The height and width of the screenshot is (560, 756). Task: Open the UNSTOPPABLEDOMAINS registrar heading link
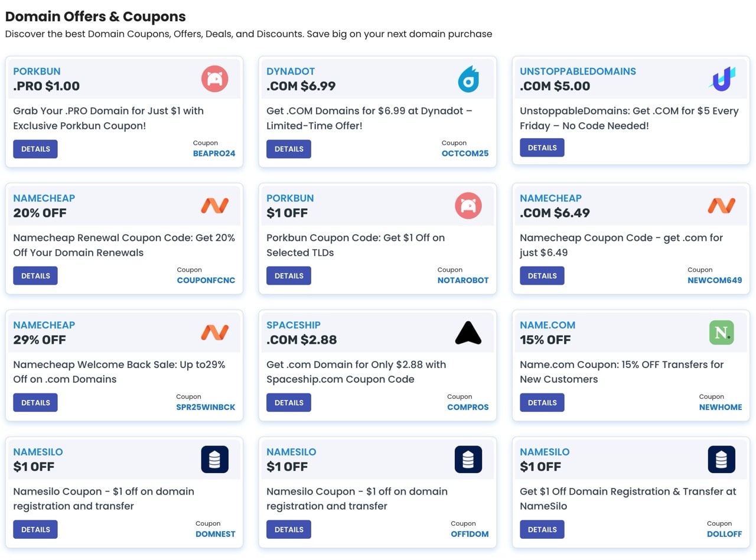(x=578, y=71)
